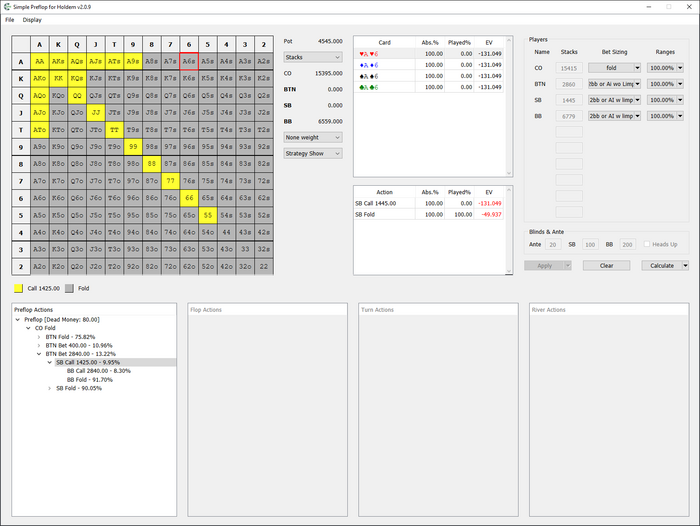700x526 pixels.
Task: Select the A6s cell outlined in red
Action: (x=190, y=61)
